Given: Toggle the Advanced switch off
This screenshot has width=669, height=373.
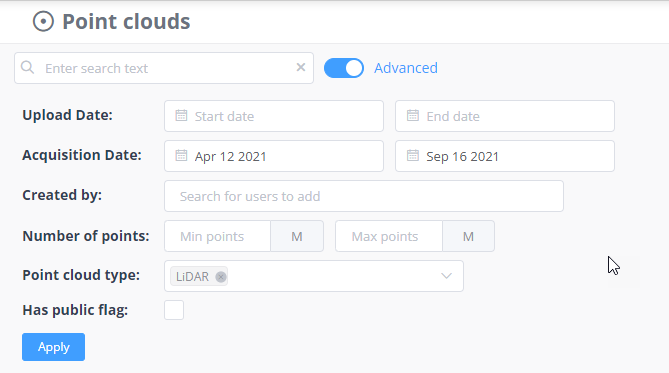Looking at the screenshot, I should [x=344, y=68].
